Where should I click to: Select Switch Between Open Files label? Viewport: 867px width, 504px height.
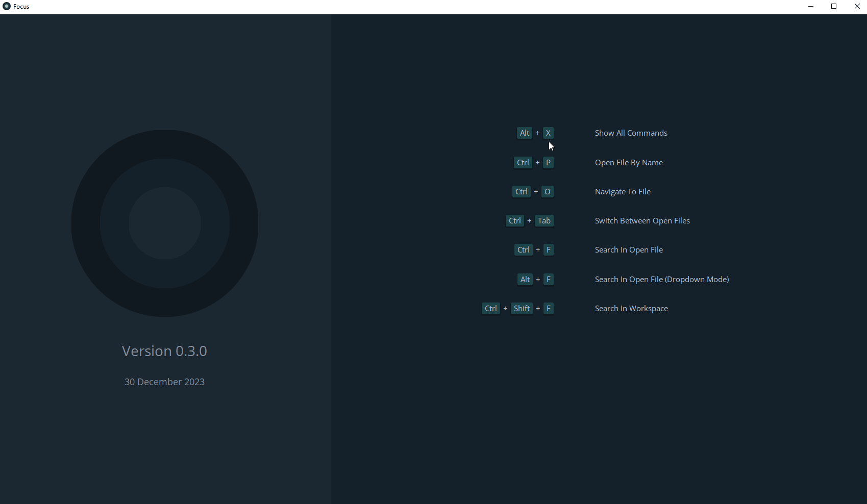click(642, 221)
